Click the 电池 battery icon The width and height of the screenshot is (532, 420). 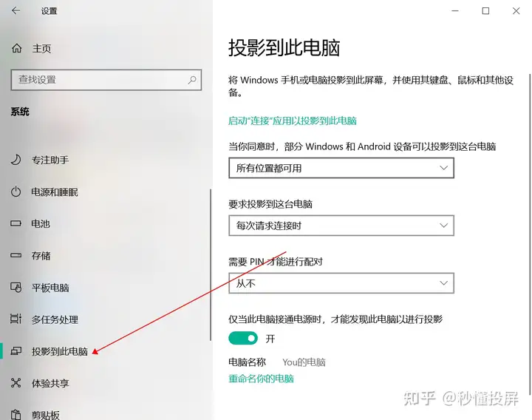point(16,223)
